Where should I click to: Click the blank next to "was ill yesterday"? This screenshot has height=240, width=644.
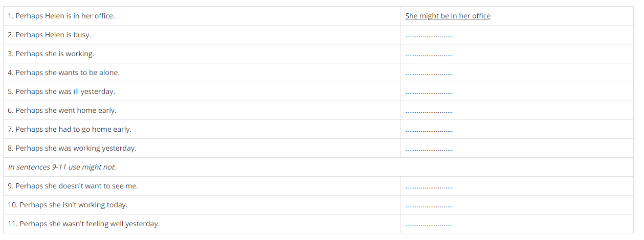[429, 92]
